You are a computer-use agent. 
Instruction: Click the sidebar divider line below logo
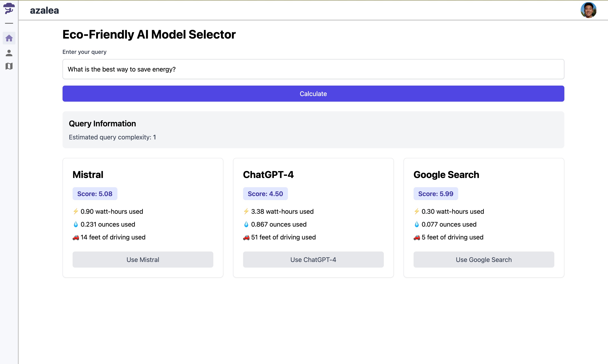tap(9, 23)
